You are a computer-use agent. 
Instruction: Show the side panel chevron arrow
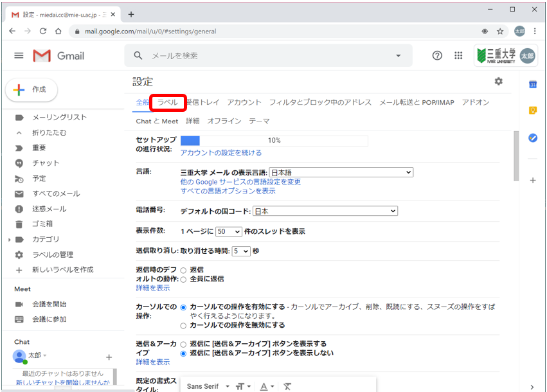pos(532,387)
